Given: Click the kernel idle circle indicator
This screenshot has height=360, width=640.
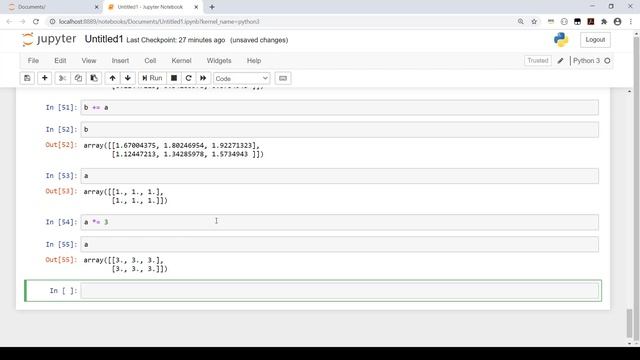Looking at the screenshot, I should (x=607, y=61).
